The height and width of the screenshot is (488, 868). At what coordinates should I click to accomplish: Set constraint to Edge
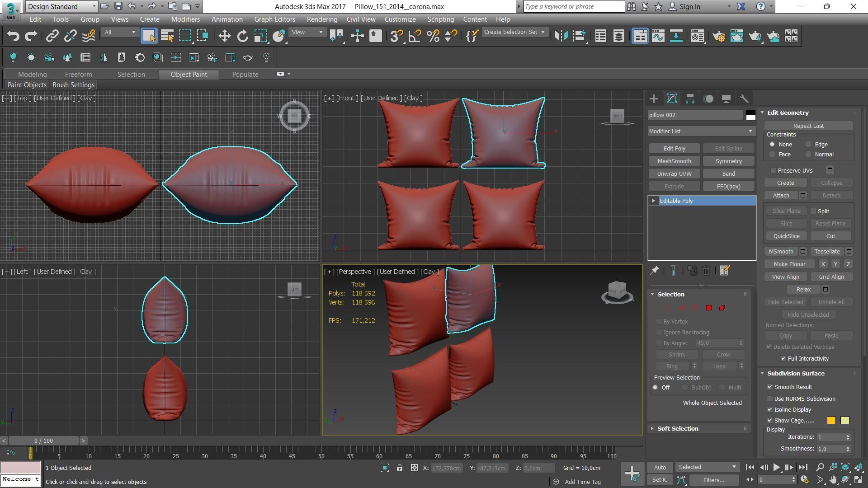tap(808, 145)
